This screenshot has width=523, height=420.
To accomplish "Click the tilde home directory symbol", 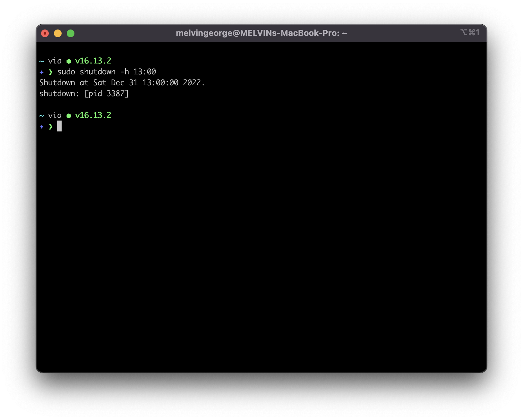I will pyautogui.click(x=41, y=61).
